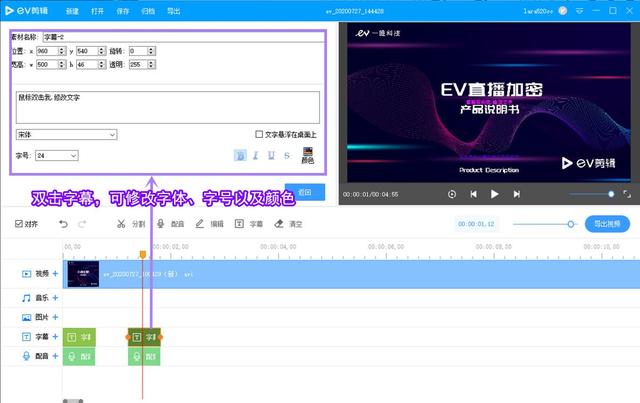Click the blue 返回 button
640x403 pixels.
coord(305,192)
